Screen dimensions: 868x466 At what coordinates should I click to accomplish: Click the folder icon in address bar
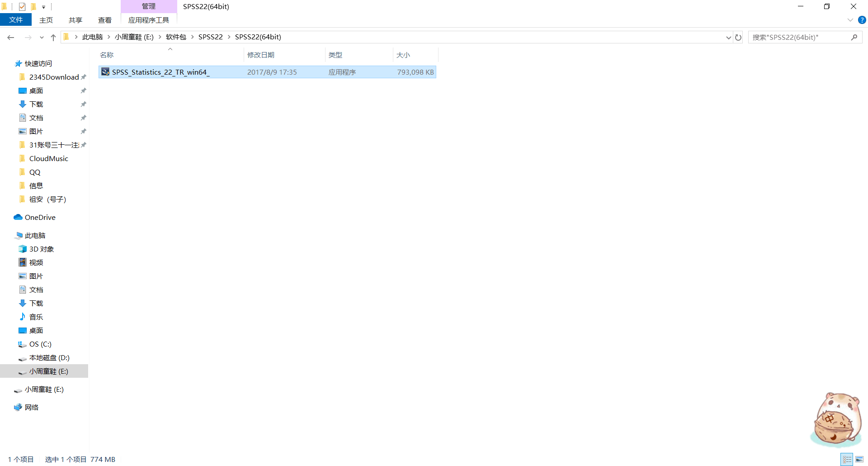point(66,37)
